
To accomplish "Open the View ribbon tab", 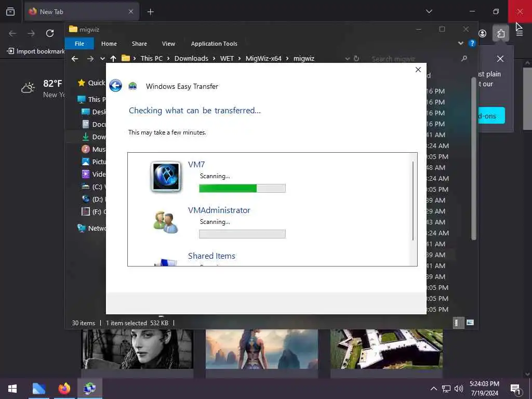I will (x=169, y=44).
